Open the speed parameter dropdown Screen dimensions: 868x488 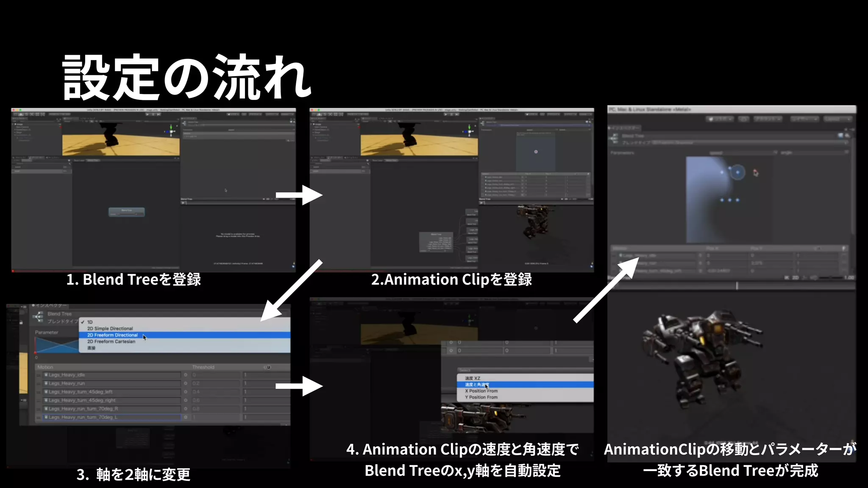coord(743,152)
